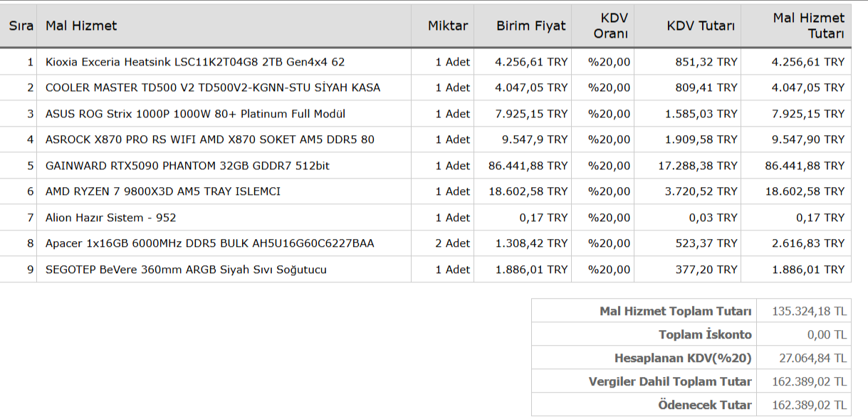This screenshot has height=419, width=868.
Task: Click the Mal Hizmet column header
Action: click(81, 26)
